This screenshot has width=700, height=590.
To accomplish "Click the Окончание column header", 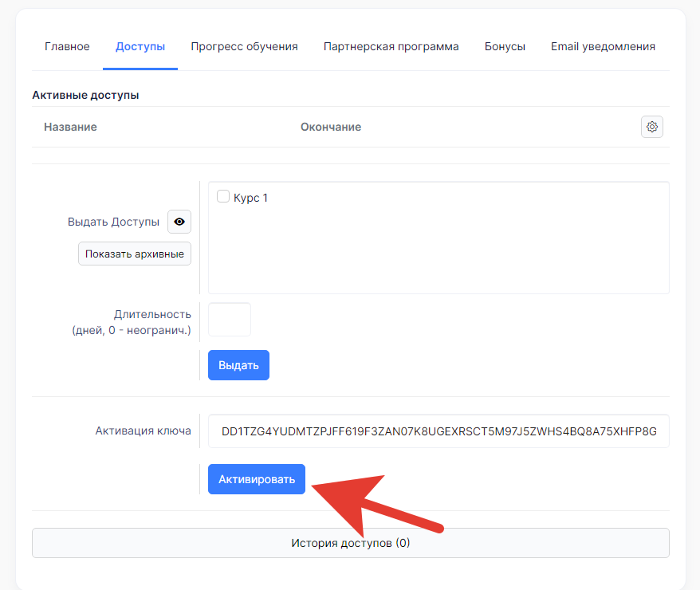I will (x=331, y=128).
